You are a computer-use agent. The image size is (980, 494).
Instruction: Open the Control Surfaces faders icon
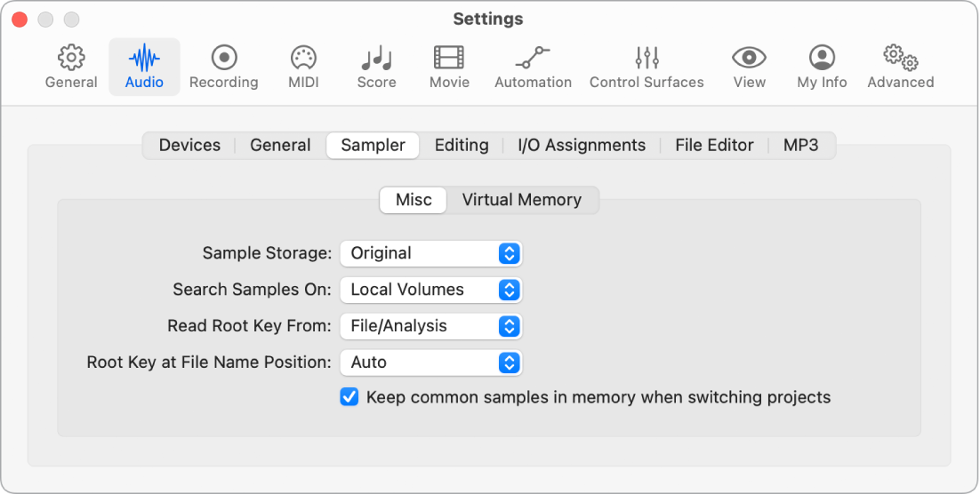coord(647,58)
